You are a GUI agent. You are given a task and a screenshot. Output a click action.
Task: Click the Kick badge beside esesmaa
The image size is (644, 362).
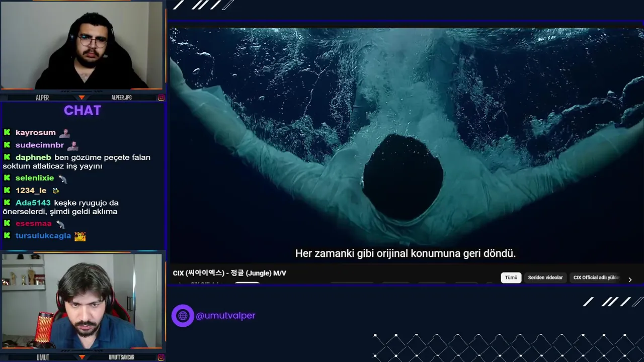(x=7, y=223)
